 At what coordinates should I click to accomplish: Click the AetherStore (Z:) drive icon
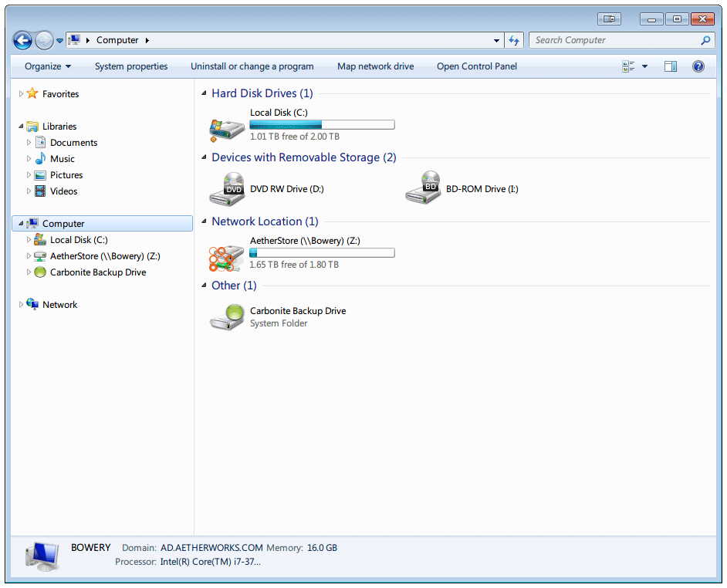(226, 259)
